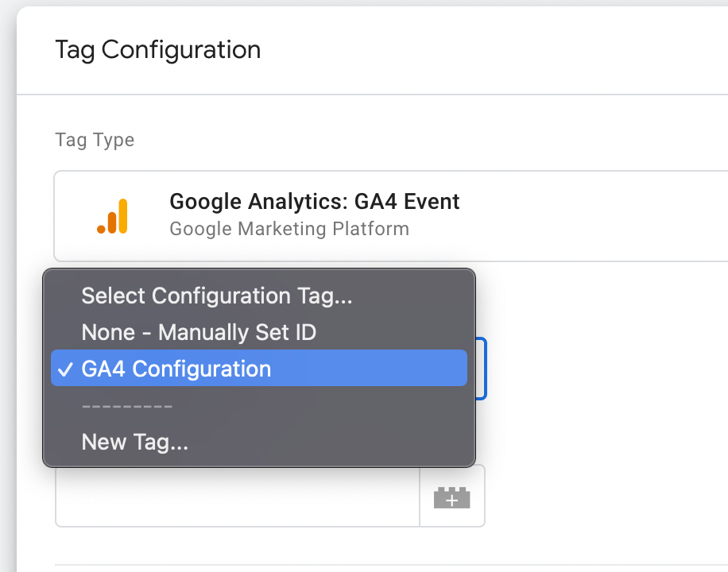Select "GA4 Configuration" from the dropdown
The image size is (728, 572).
point(175,368)
